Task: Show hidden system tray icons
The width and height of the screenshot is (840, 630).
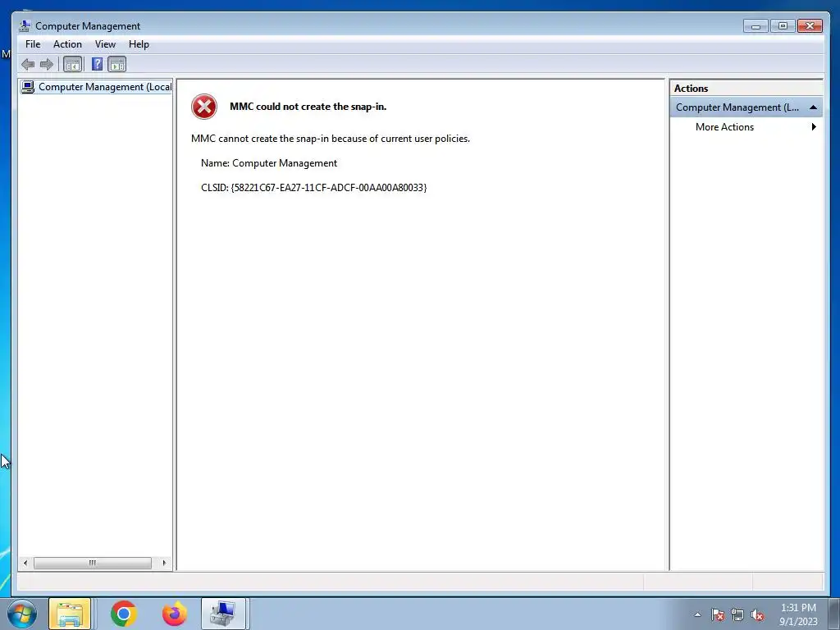Action: pos(697,614)
